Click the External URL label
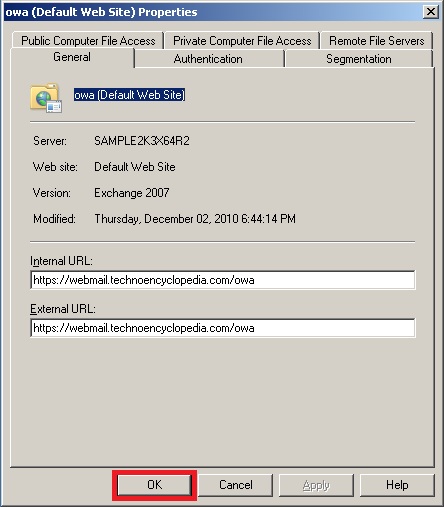Viewport: 444px width, 507px height. click(63, 309)
